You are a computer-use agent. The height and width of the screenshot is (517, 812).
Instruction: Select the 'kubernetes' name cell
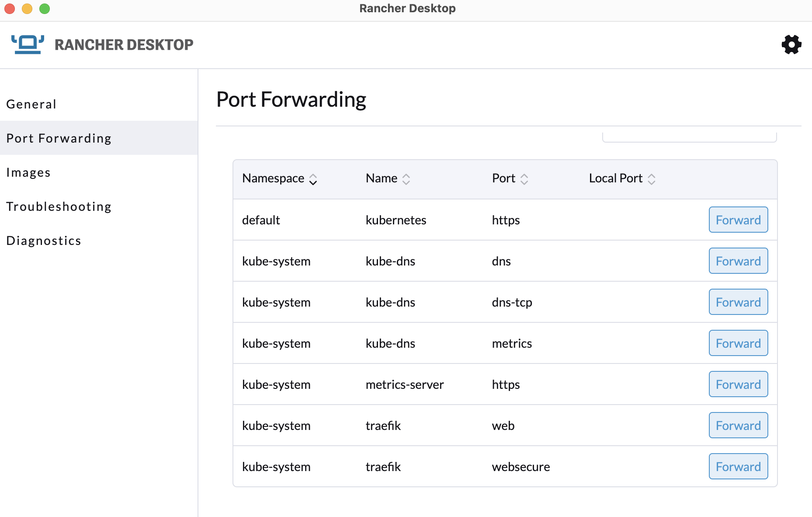396,220
